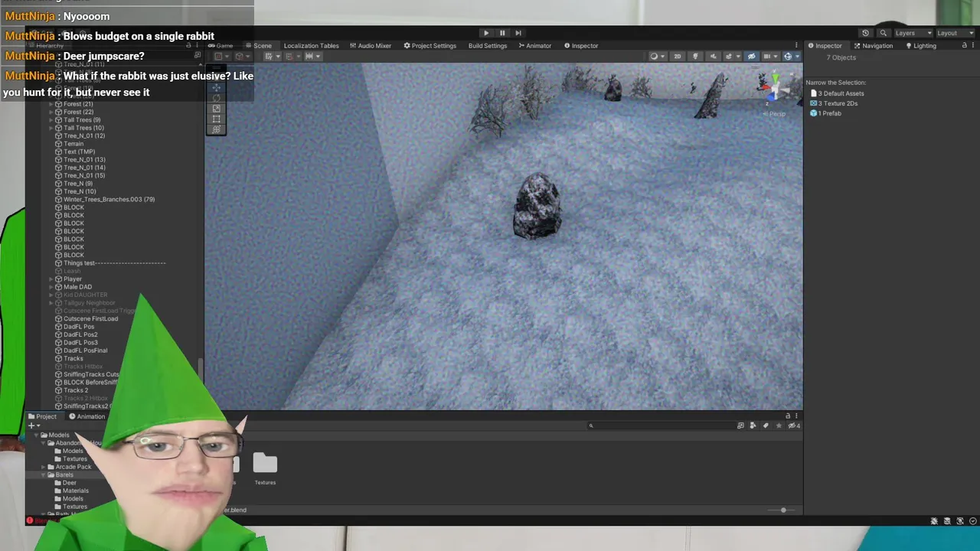Open the Build Settings tab
The height and width of the screenshot is (551, 980).
click(x=488, y=46)
